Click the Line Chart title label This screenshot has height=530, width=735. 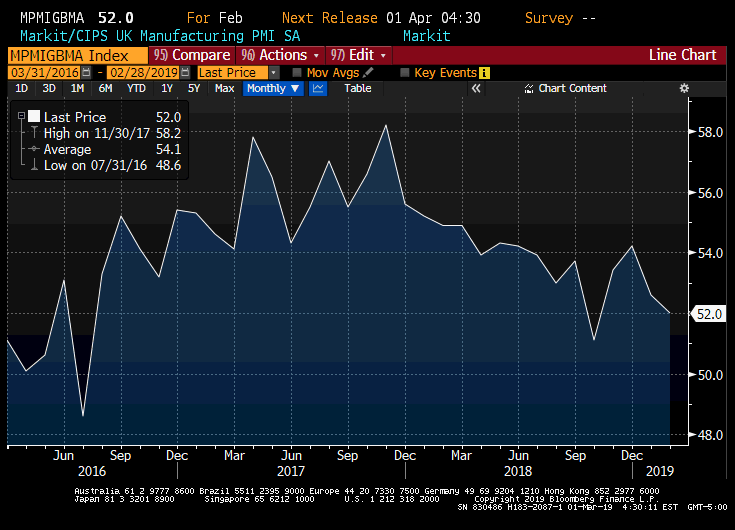pyautogui.click(x=682, y=55)
